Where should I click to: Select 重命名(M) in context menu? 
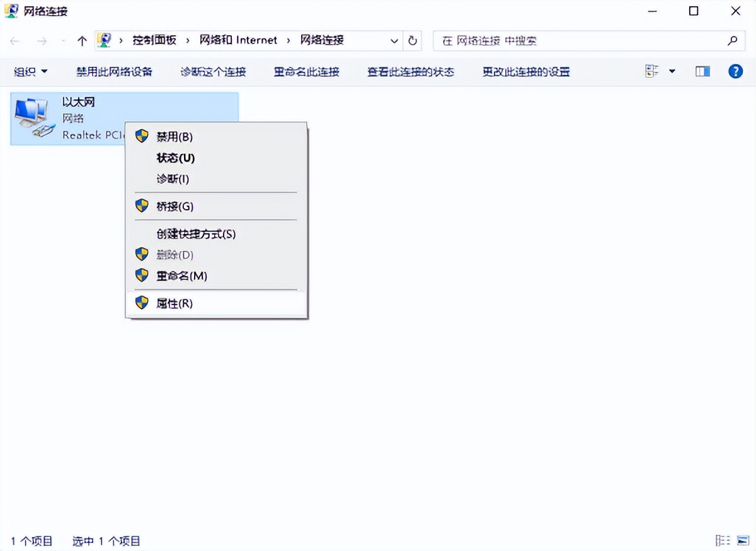(x=217, y=275)
